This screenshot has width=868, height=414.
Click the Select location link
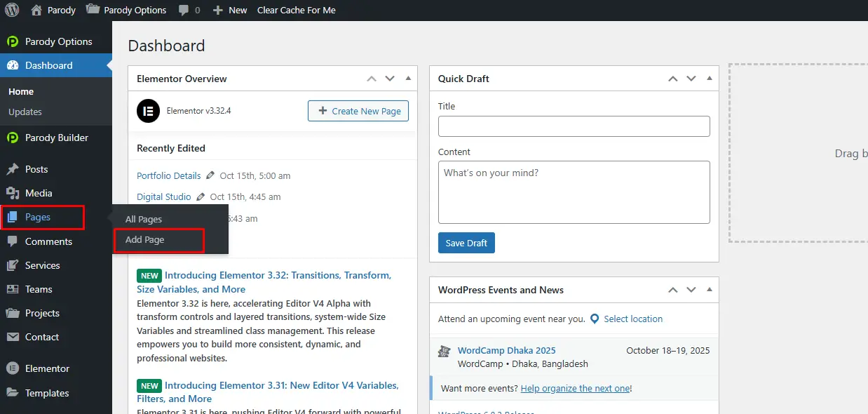pos(633,319)
